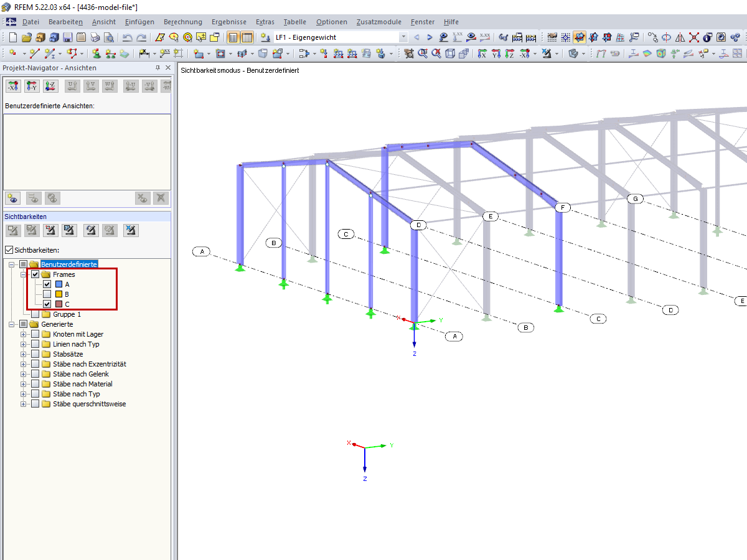The width and height of the screenshot is (747, 560).
Task: Open the Hilfe menu
Action: tap(451, 22)
